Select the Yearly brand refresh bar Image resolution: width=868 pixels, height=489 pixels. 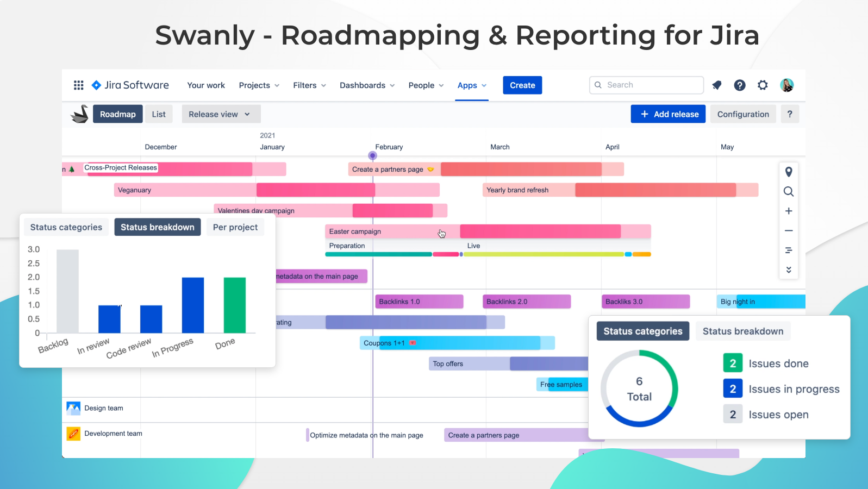(x=620, y=190)
